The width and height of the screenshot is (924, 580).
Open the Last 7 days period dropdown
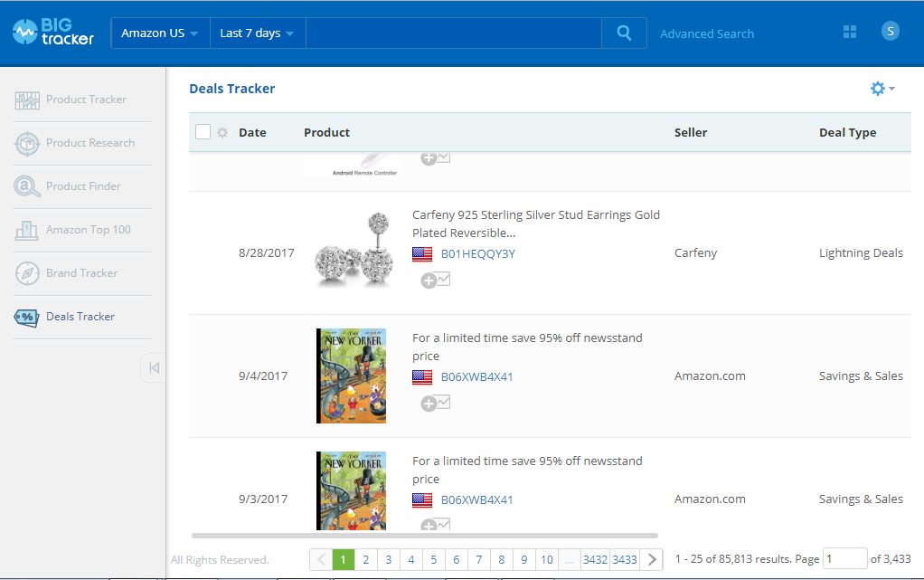[258, 33]
